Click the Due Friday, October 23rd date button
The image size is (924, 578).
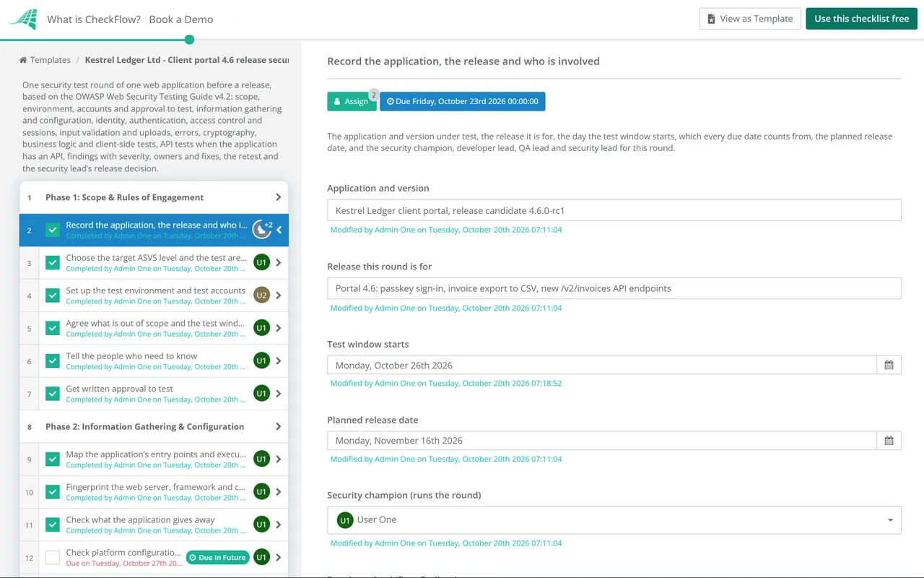pyautogui.click(x=463, y=102)
